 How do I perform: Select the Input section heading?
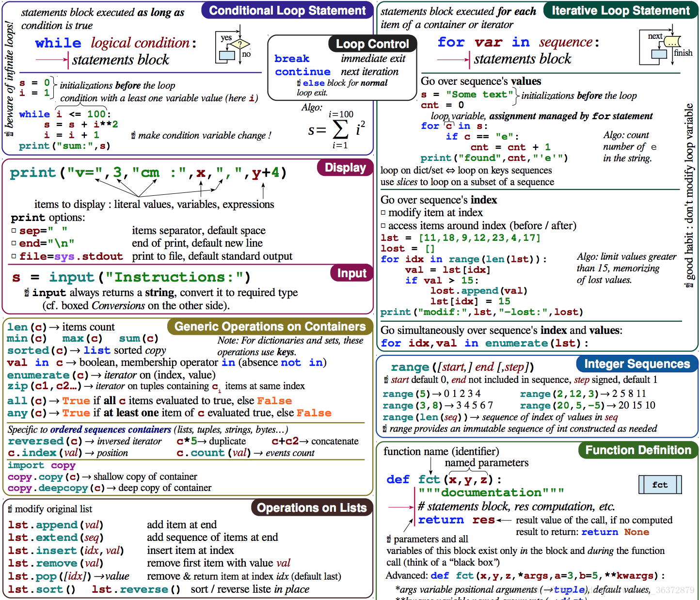pyautogui.click(x=352, y=273)
